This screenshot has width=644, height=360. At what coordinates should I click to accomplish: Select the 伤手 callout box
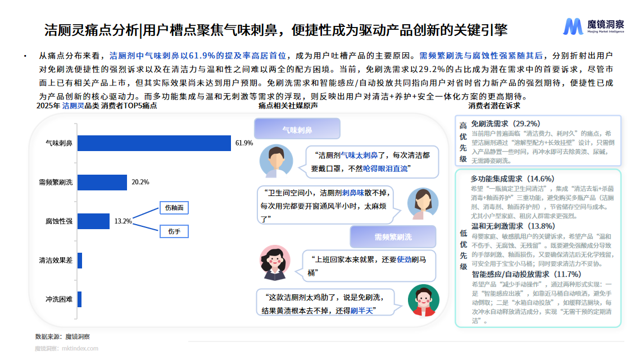[x=174, y=231]
